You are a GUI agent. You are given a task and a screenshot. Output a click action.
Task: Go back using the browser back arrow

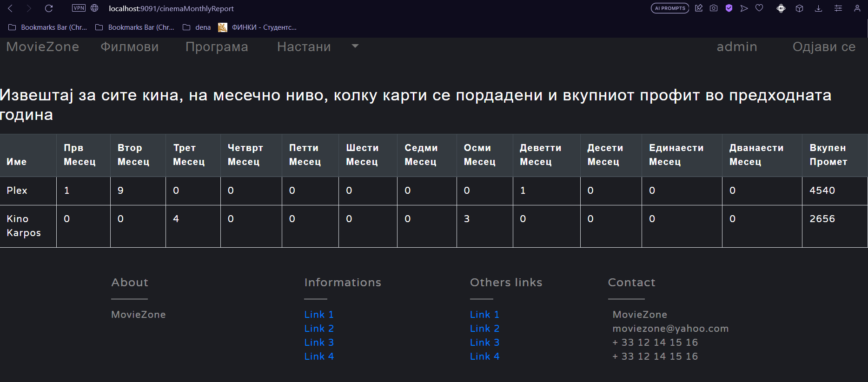pyautogui.click(x=10, y=8)
